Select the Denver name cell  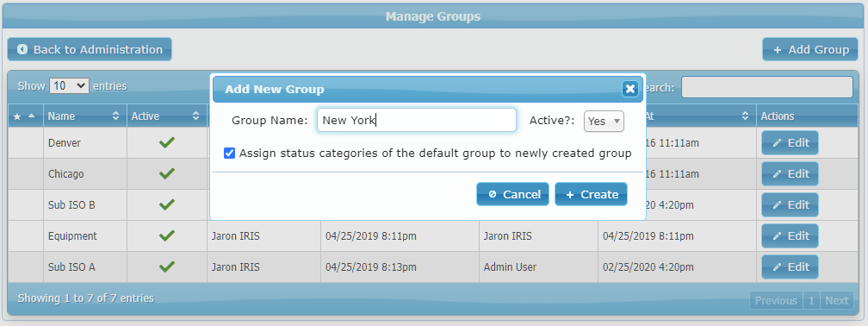point(85,143)
